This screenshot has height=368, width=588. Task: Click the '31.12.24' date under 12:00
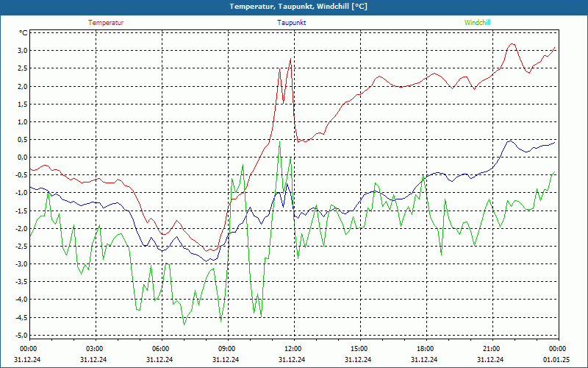pos(292,360)
